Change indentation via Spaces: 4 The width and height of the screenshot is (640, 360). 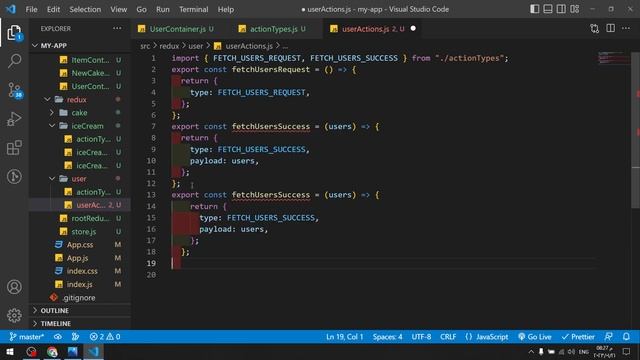[x=387, y=337]
